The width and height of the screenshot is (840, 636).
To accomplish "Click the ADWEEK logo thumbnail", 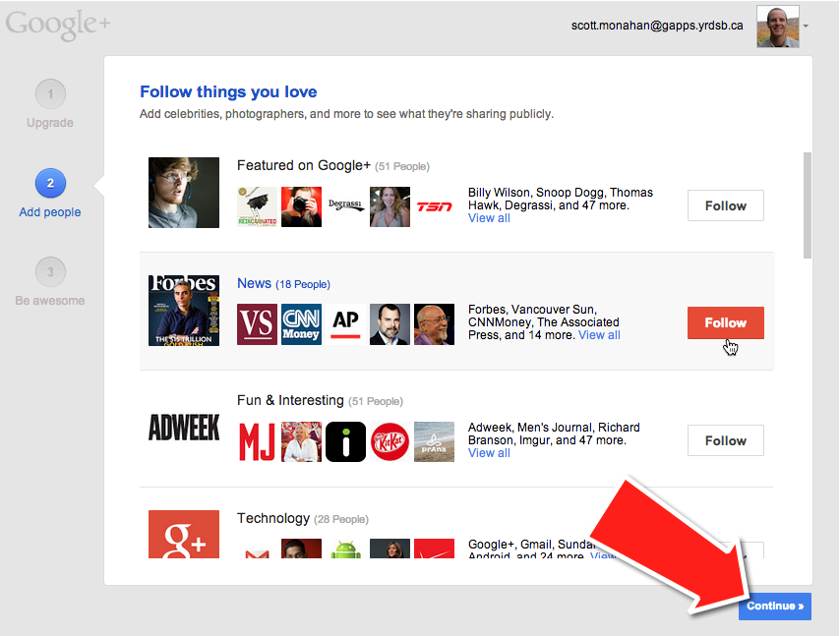I will pyautogui.click(x=184, y=428).
